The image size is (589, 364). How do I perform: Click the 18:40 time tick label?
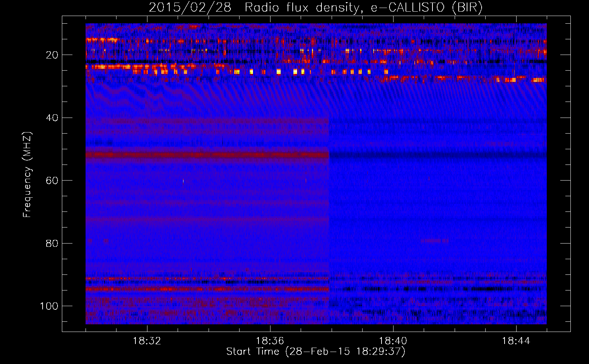pyautogui.click(x=393, y=341)
